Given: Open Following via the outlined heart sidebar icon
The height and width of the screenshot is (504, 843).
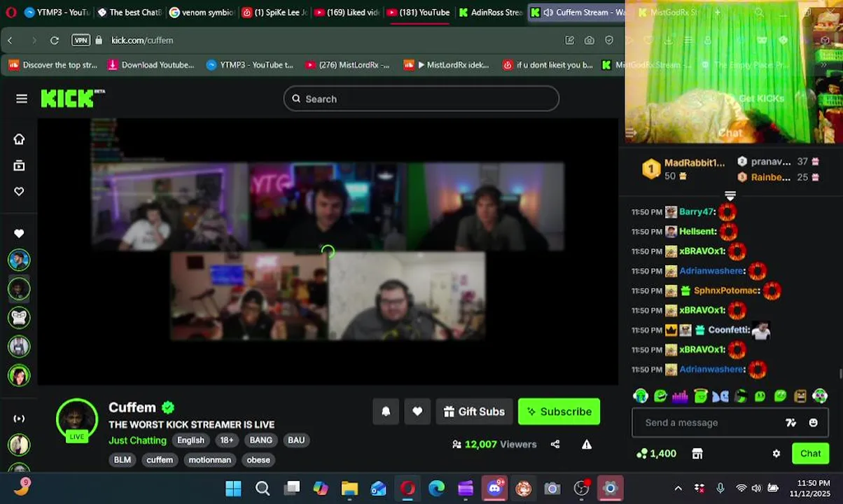Looking at the screenshot, I should tap(19, 191).
